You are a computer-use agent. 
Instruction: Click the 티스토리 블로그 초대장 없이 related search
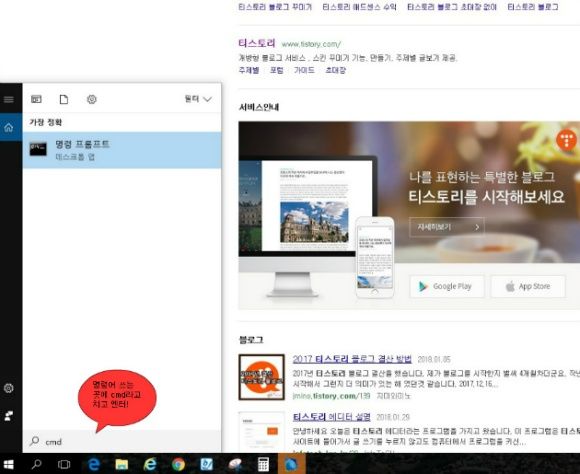tap(452, 7)
